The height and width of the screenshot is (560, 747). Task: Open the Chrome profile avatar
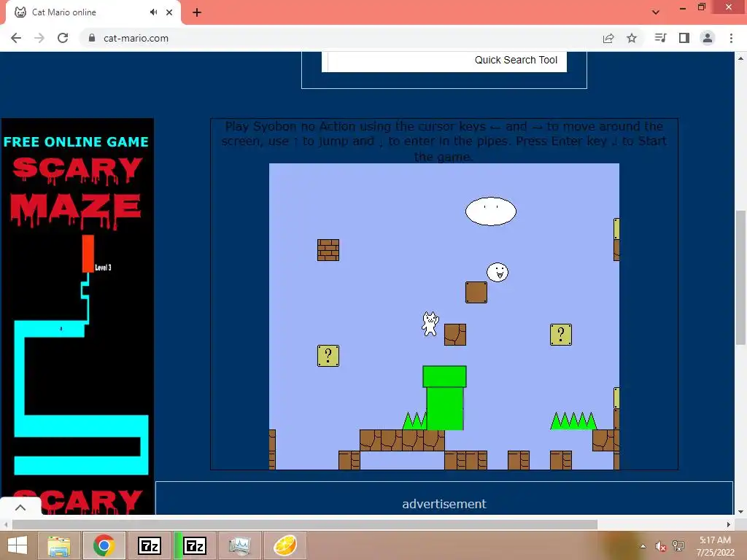click(x=708, y=38)
